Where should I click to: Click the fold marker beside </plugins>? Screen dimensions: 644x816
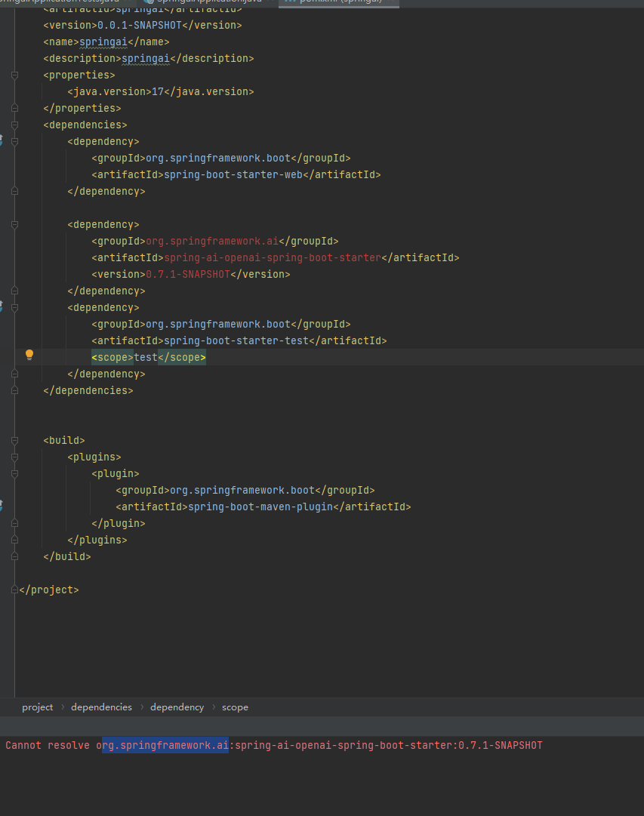[14, 540]
